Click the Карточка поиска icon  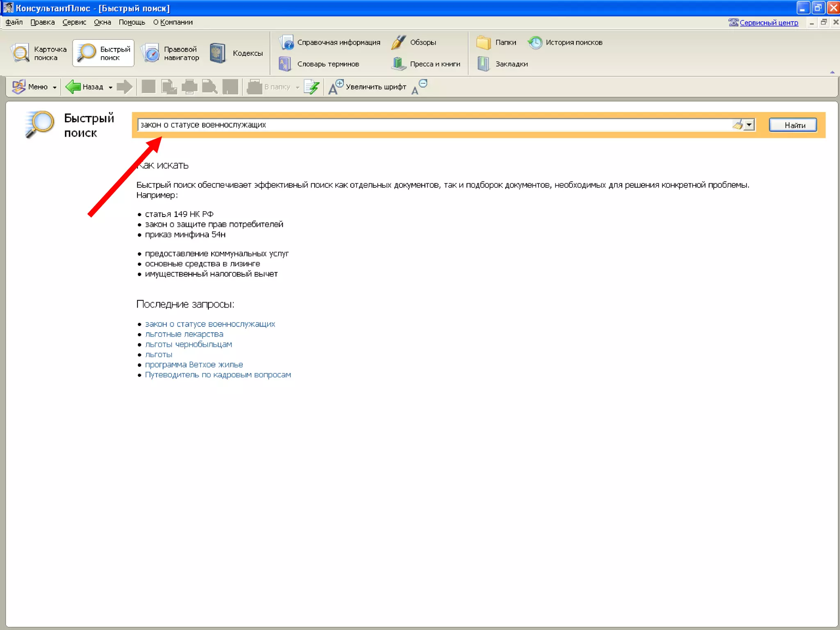pyautogui.click(x=20, y=53)
